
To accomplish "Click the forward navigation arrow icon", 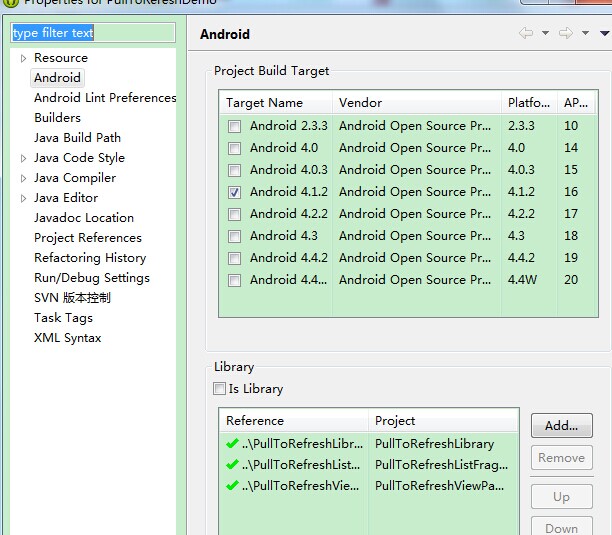I will pos(566,33).
